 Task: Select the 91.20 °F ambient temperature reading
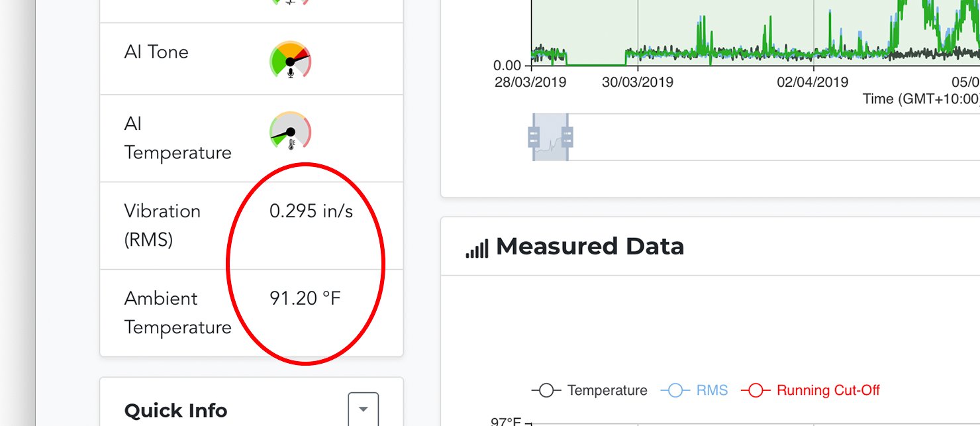coord(305,299)
